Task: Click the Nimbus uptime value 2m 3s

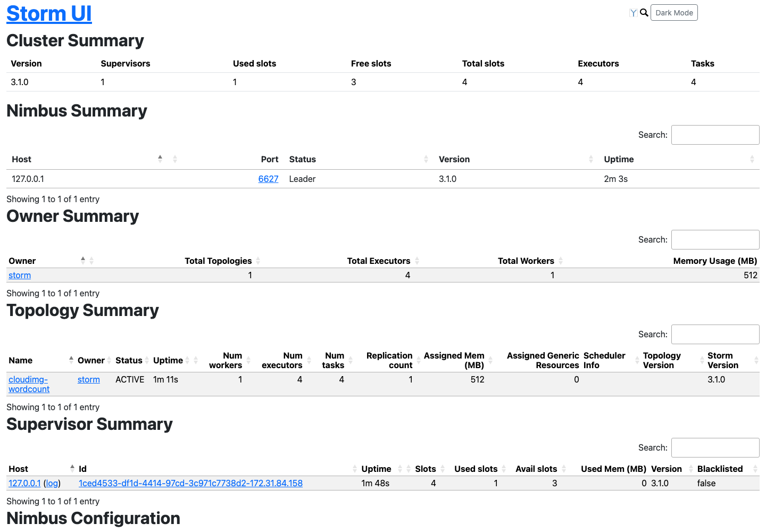Action: [x=616, y=179]
